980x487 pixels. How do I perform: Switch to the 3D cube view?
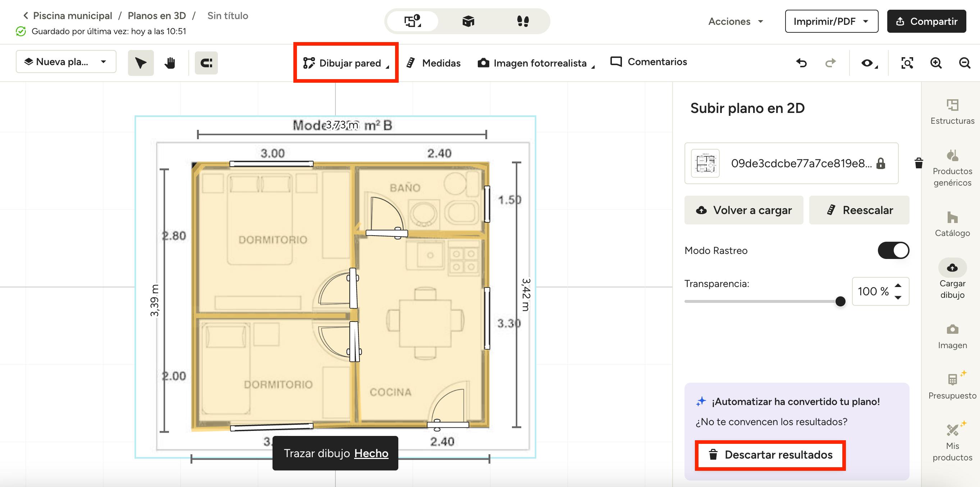point(468,21)
